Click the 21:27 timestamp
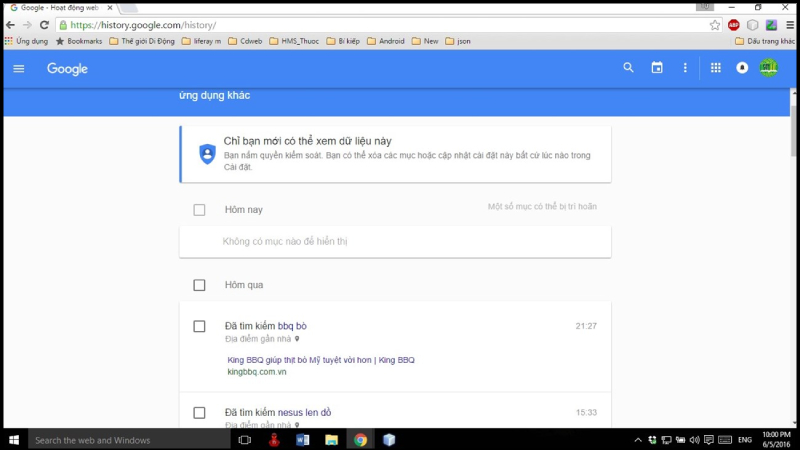 (x=586, y=326)
